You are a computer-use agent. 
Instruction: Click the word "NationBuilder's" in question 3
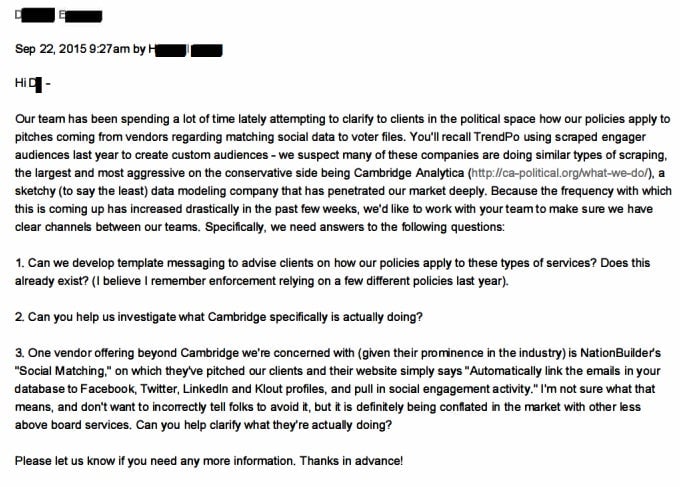[614, 355]
